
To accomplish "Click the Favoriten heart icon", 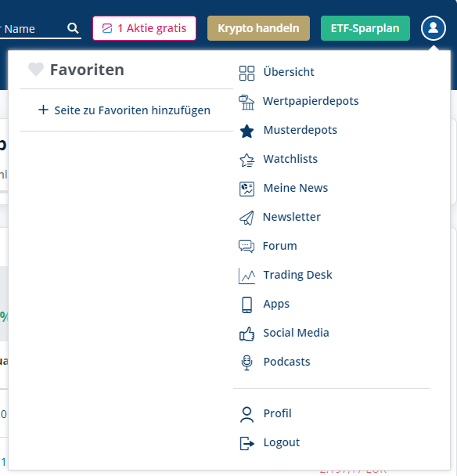I will tap(36, 69).
